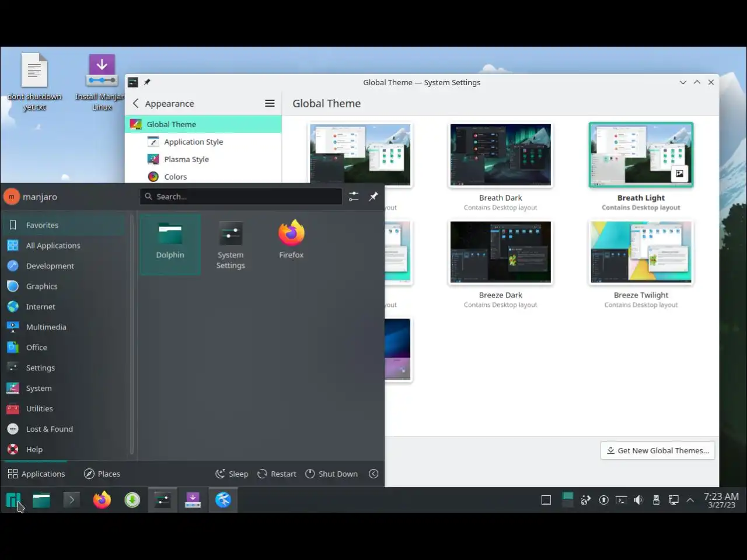
Task: Click the show desktop tray icon
Action: pyautogui.click(x=546, y=500)
